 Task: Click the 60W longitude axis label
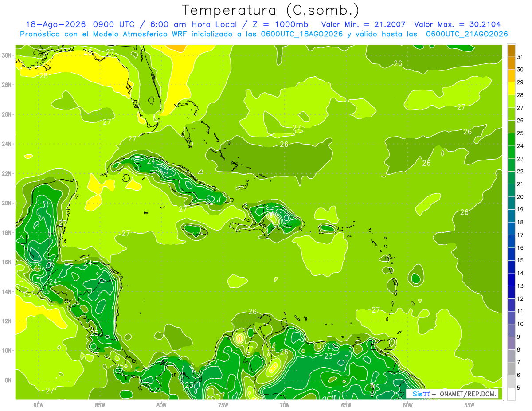pyautogui.click(x=408, y=406)
